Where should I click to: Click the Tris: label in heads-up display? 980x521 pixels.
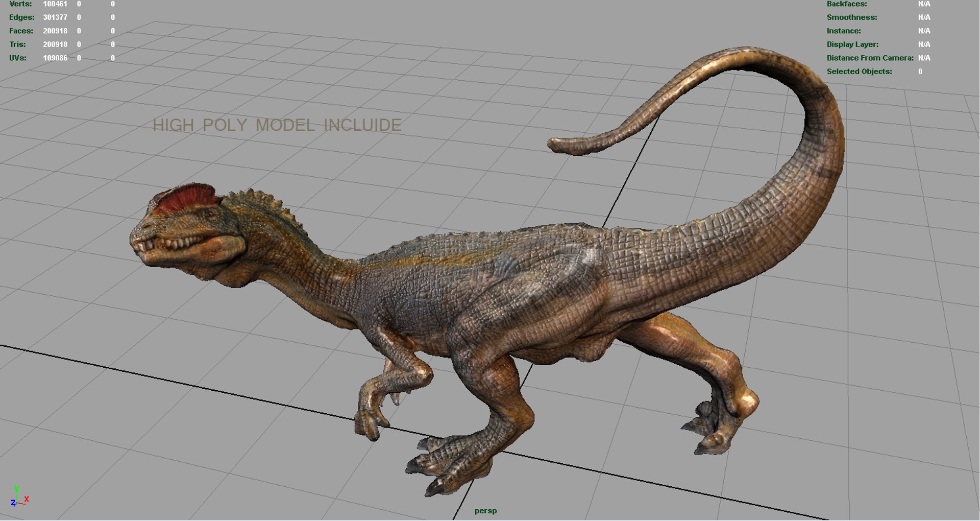coord(17,44)
